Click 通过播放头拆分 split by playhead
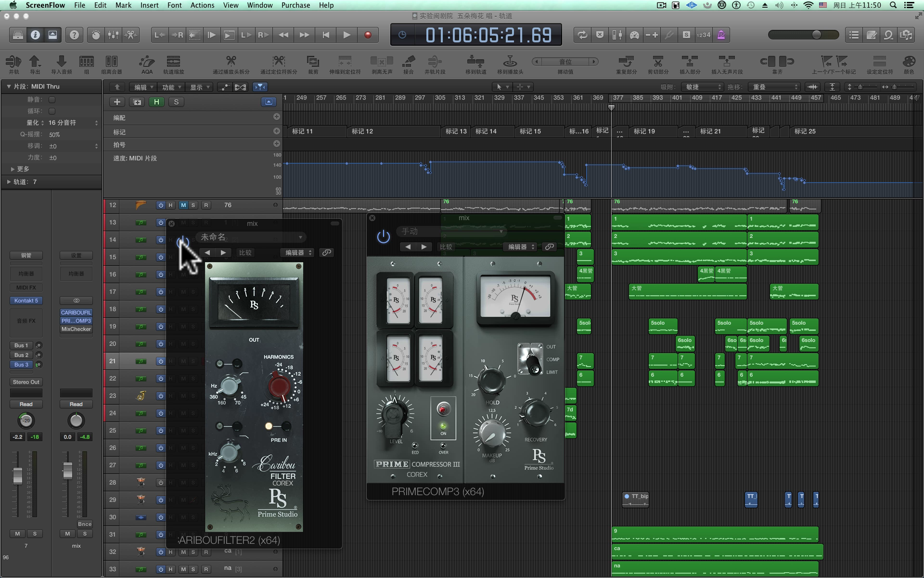The image size is (924, 578). (x=231, y=65)
